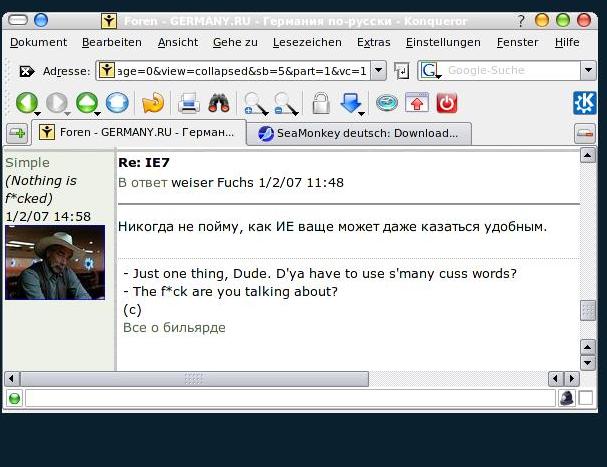The height and width of the screenshot is (467, 607).
Task: Click the window with red up-arrow icon
Action: pyautogui.click(x=417, y=103)
